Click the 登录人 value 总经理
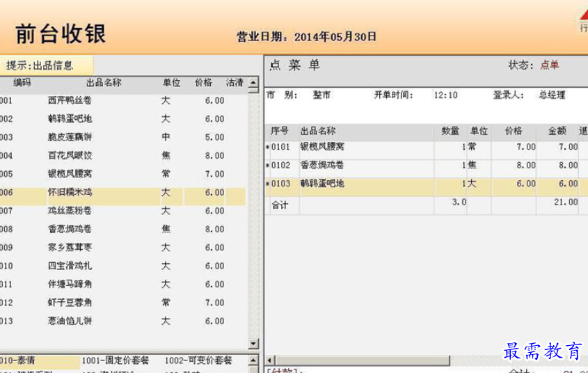The image size is (588, 373). pos(552,95)
